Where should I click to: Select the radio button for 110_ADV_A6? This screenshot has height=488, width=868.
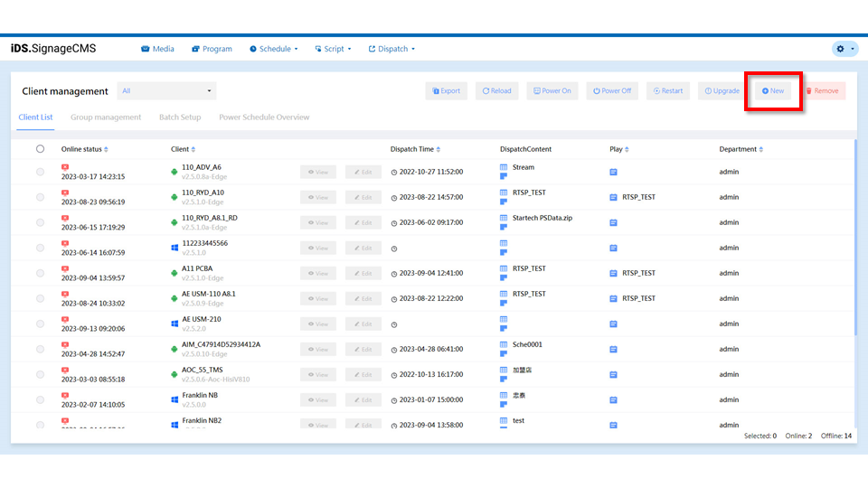(x=40, y=172)
